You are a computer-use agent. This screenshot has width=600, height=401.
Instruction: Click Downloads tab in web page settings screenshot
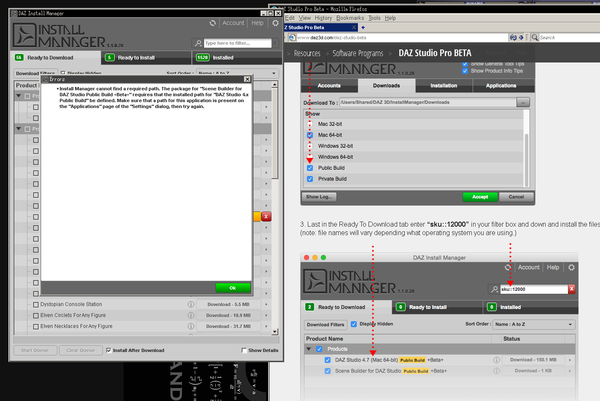pos(386,86)
